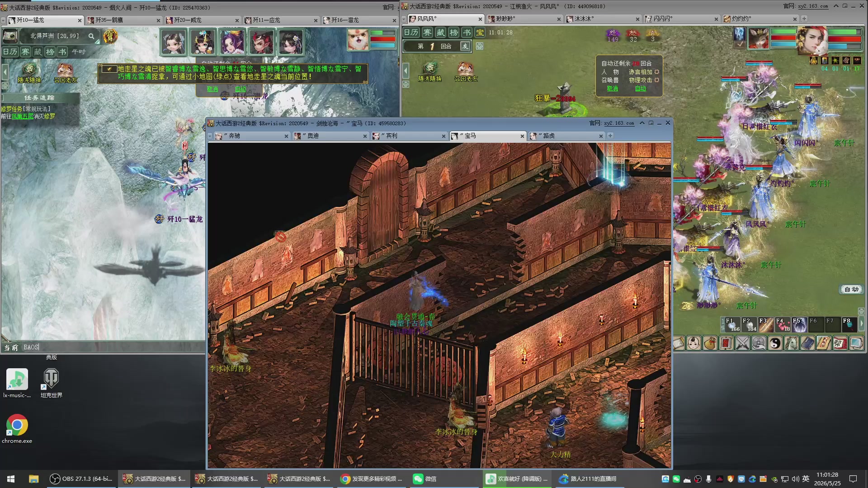Screen dimensions: 868x488
Task: Open 随洗随换 in the left game window
Action: pos(29,73)
